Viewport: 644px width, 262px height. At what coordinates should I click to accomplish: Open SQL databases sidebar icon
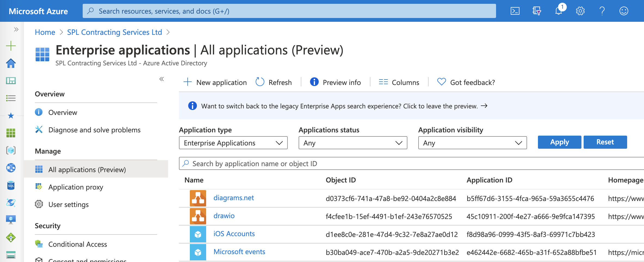[x=11, y=185]
